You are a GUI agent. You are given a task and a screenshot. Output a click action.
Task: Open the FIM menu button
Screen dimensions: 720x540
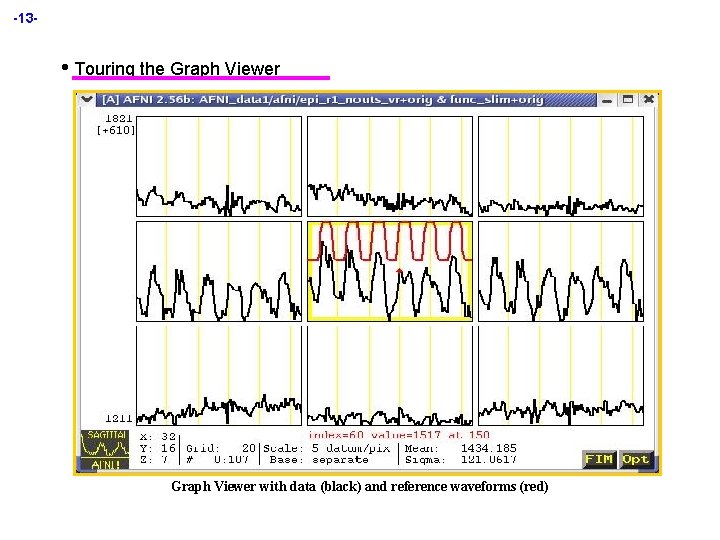click(x=599, y=459)
